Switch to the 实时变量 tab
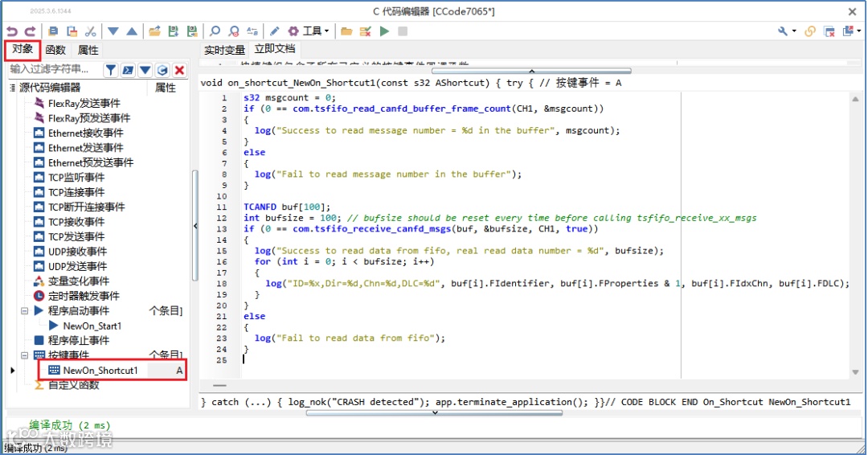Image resolution: width=868 pixels, height=455 pixels. (x=224, y=50)
